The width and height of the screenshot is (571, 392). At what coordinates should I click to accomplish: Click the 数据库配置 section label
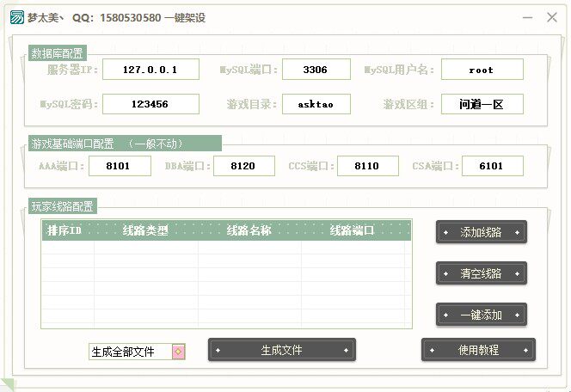click(x=57, y=53)
